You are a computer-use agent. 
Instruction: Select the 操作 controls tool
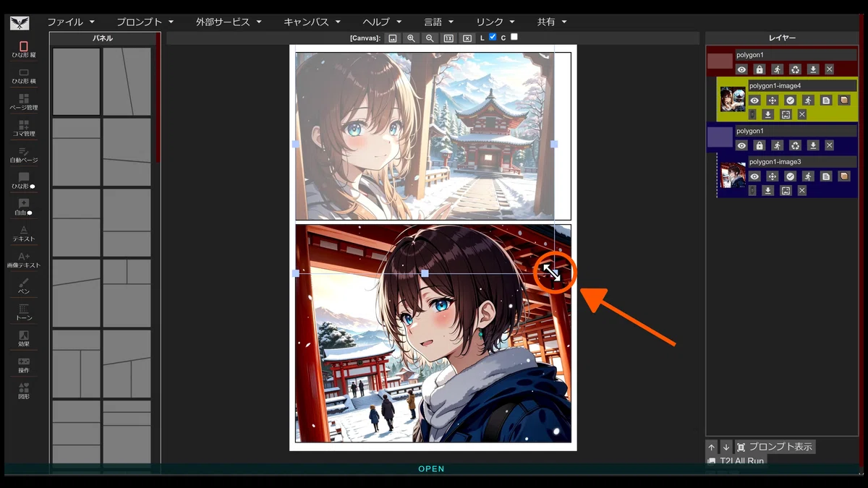(x=23, y=365)
